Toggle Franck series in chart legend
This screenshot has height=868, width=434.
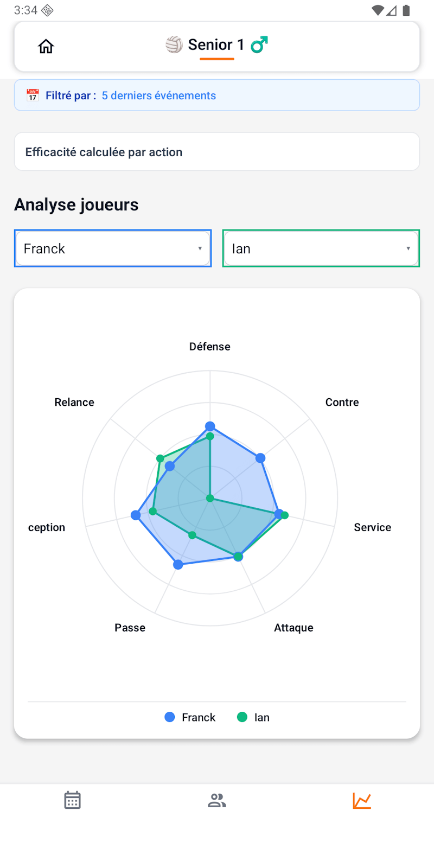[x=190, y=717]
